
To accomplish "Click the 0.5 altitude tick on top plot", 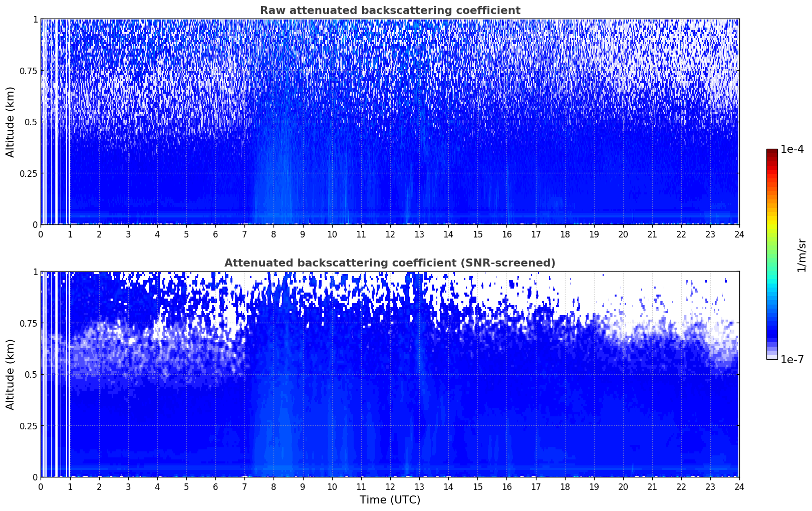I will [31, 122].
